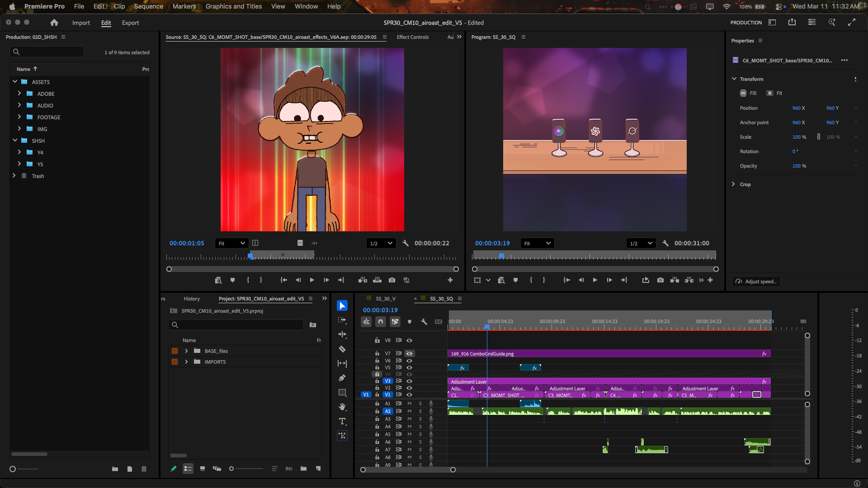
Task: Switch to the Effect Controls tab
Action: [x=413, y=37]
